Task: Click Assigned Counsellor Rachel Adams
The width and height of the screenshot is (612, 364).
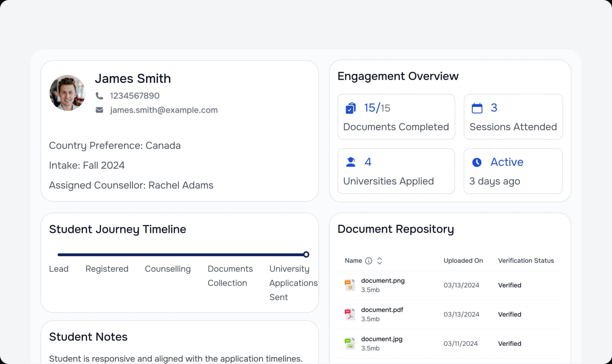Action: tap(131, 185)
